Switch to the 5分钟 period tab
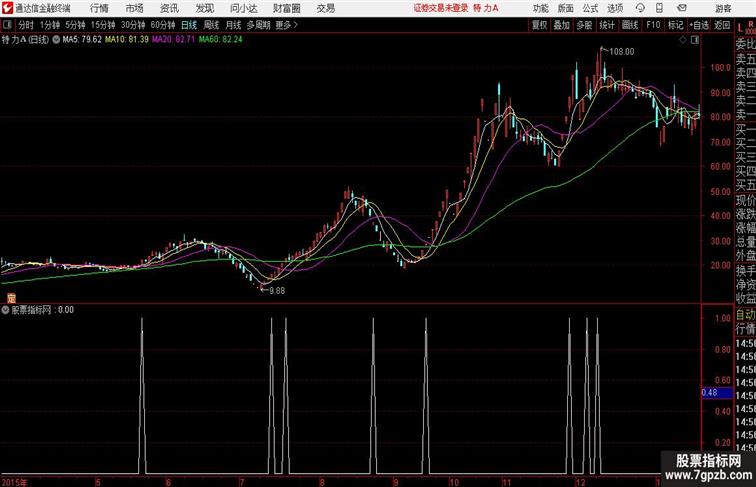The image size is (756, 487). click(x=75, y=25)
